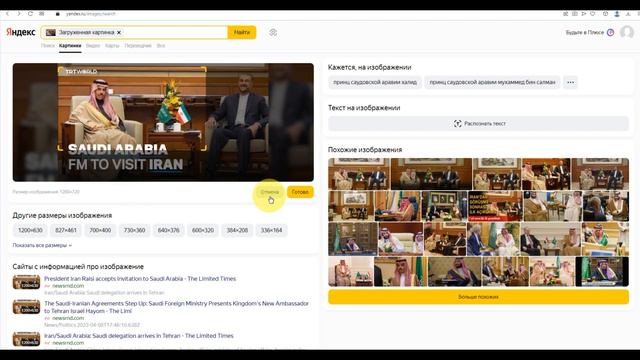
Task: Click Распознать текст button
Action: [478, 123]
